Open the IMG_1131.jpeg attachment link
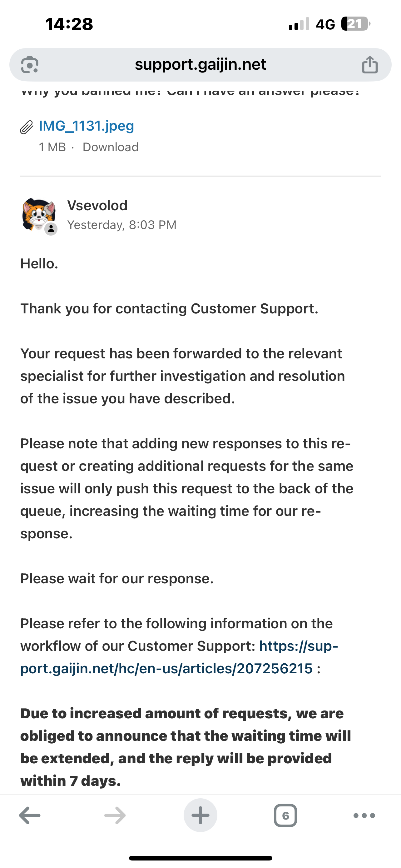401x868 pixels. 87,126
